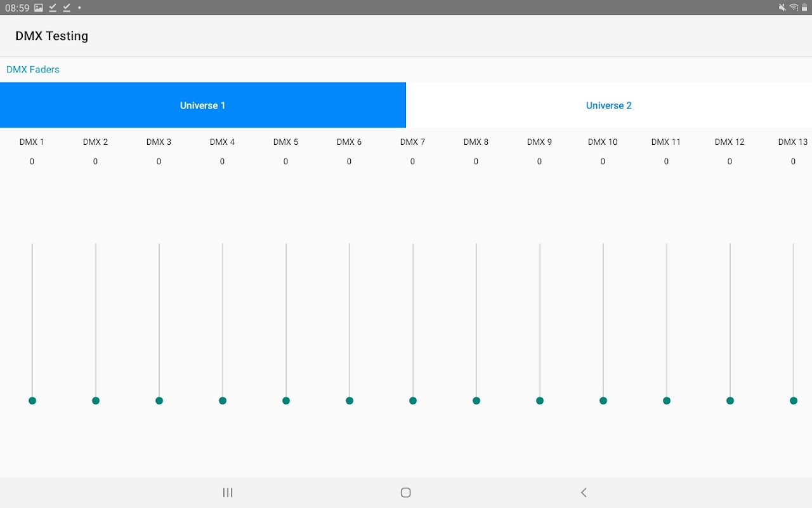Viewport: 812px width, 508px height.
Task: Tap the image notification icon in status bar
Action: pos(39,8)
